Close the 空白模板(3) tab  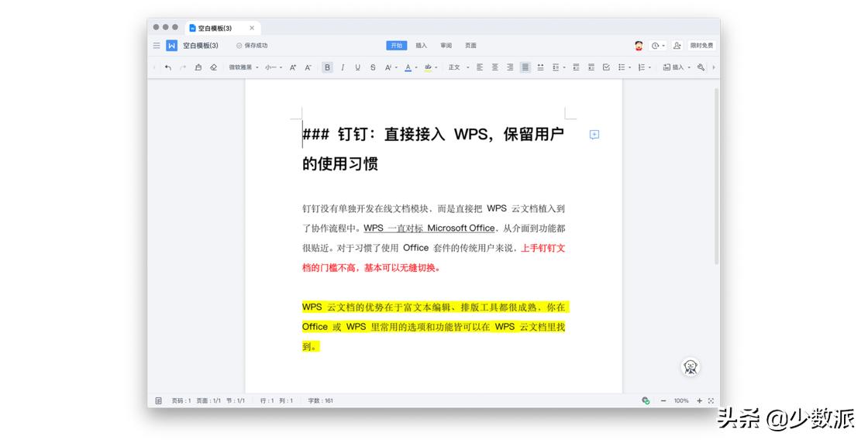252,28
